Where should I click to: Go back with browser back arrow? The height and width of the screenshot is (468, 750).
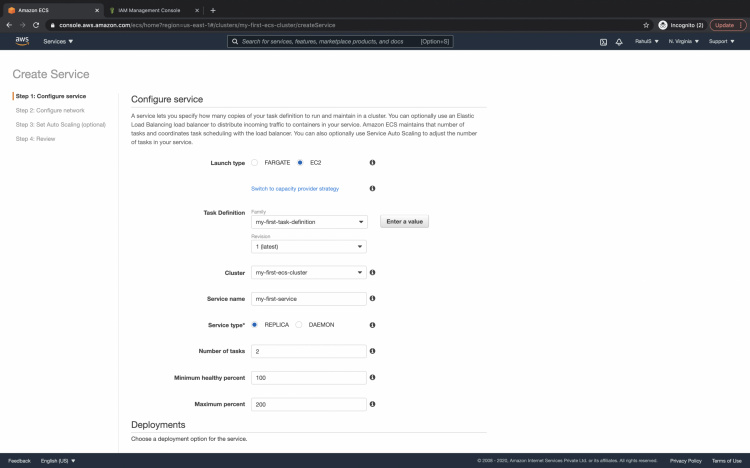click(x=9, y=25)
